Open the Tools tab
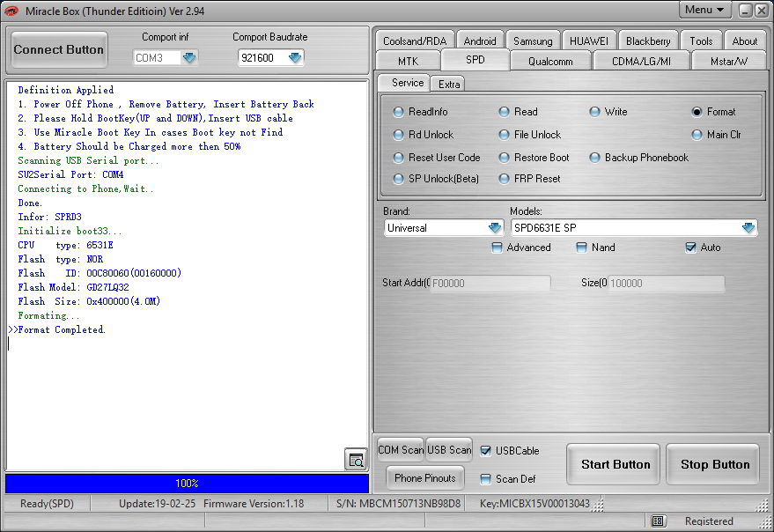774x532 pixels. [701, 41]
